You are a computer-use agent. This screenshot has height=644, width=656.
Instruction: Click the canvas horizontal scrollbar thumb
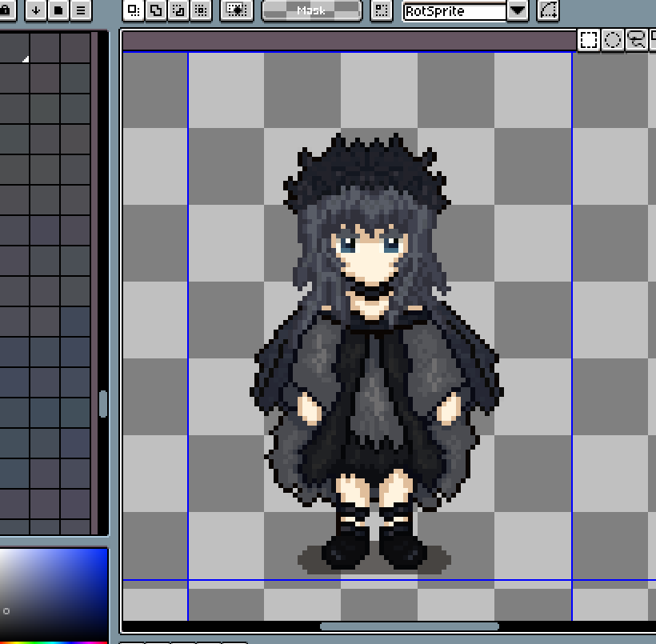pos(409,626)
